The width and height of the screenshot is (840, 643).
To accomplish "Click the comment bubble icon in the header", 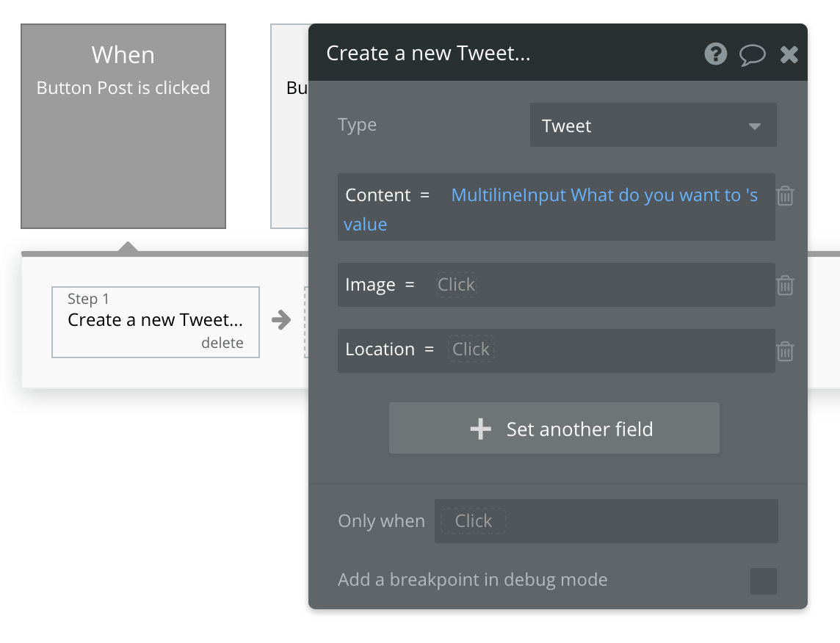I will coord(752,54).
